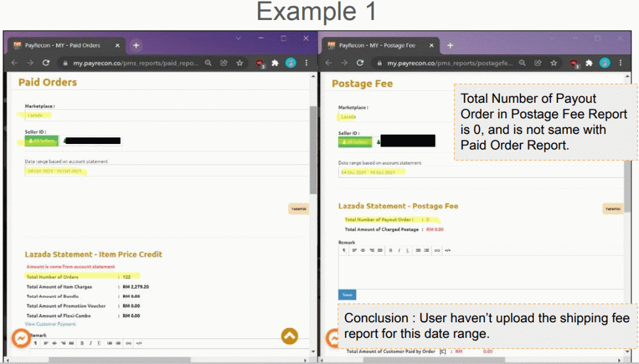This screenshot has height=364, width=639.
Task: Click Paid Orders vertical scrollbar thumb
Action: [x=313, y=150]
